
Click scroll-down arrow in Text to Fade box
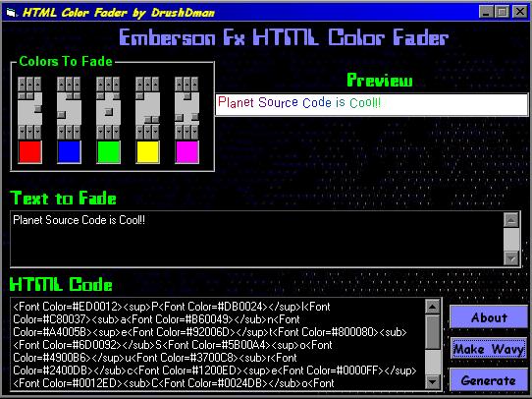pos(511,258)
